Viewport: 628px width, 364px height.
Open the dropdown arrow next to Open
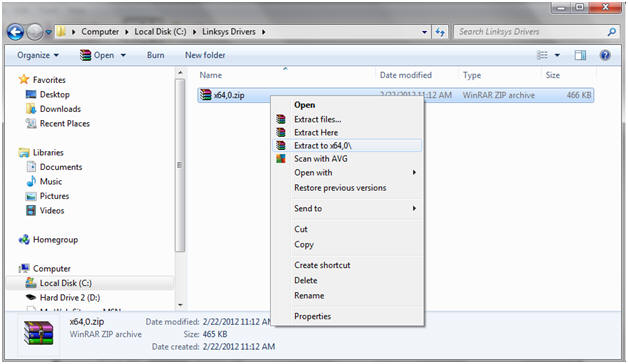click(123, 55)
